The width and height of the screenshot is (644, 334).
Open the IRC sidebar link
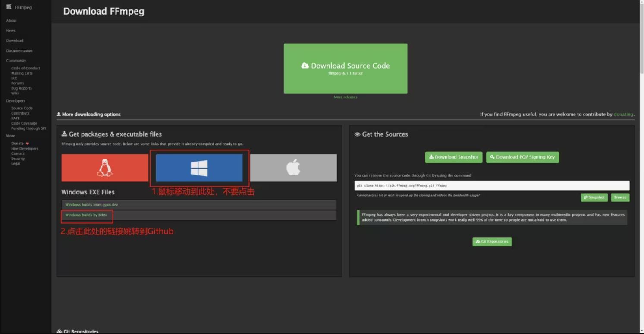(x=14, y=78)
